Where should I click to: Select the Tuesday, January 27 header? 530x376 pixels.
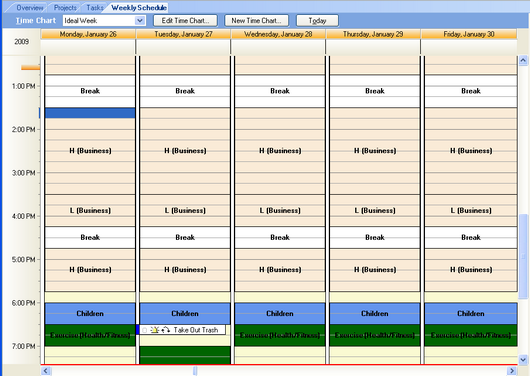coord(184,34)
